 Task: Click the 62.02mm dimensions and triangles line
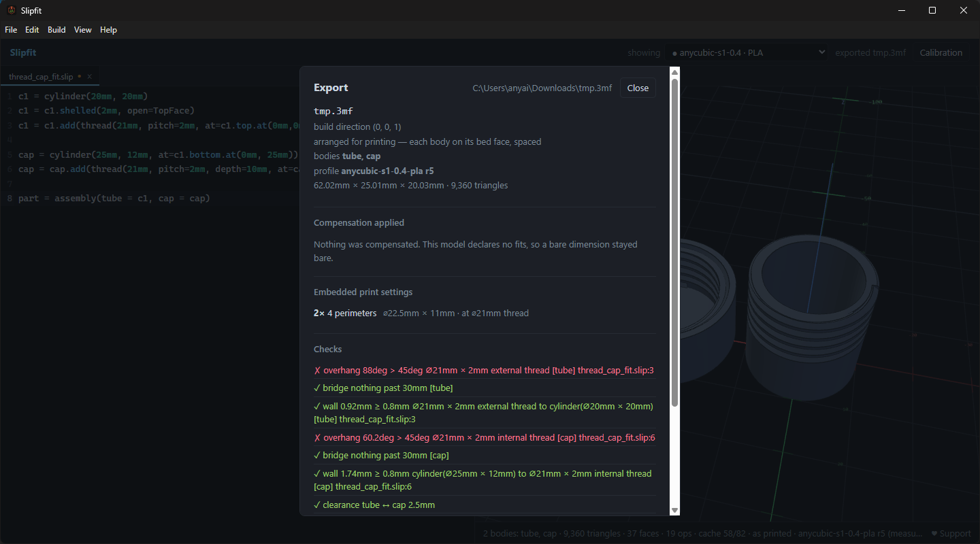(x=410, y=186)
